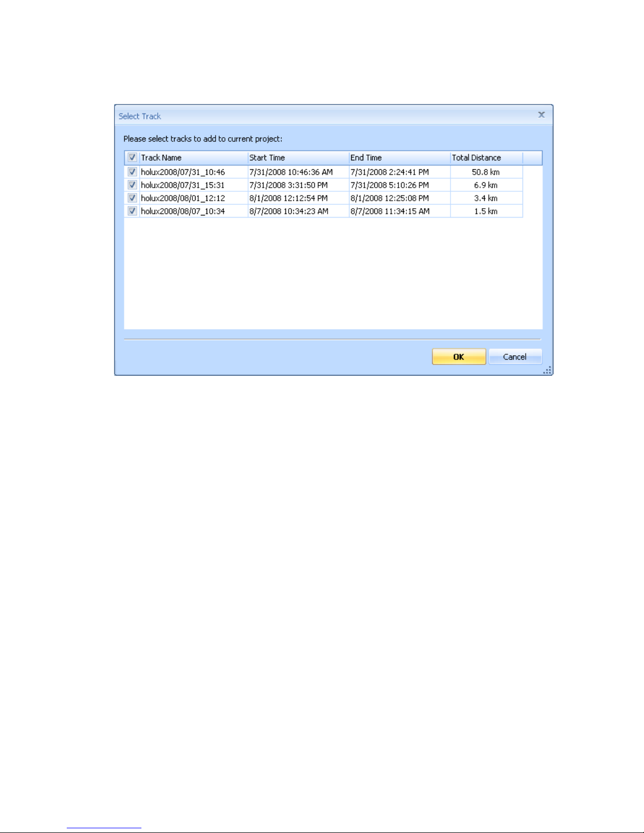The width and height of the screenshot is (644, 833).
Task: Click start time 8/1/2008 12:12:54 PM
Action: 288,198
